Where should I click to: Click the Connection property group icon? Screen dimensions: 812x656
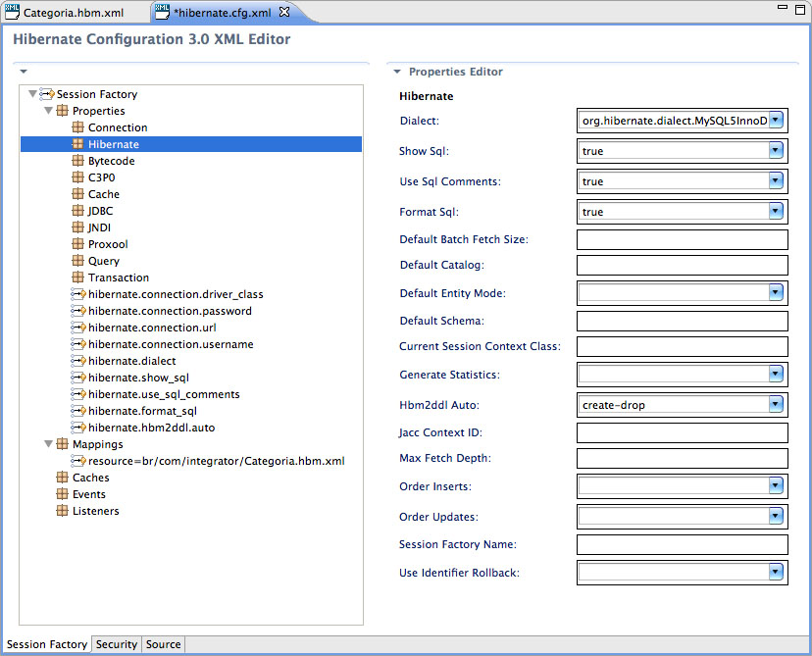click(77, 127)
